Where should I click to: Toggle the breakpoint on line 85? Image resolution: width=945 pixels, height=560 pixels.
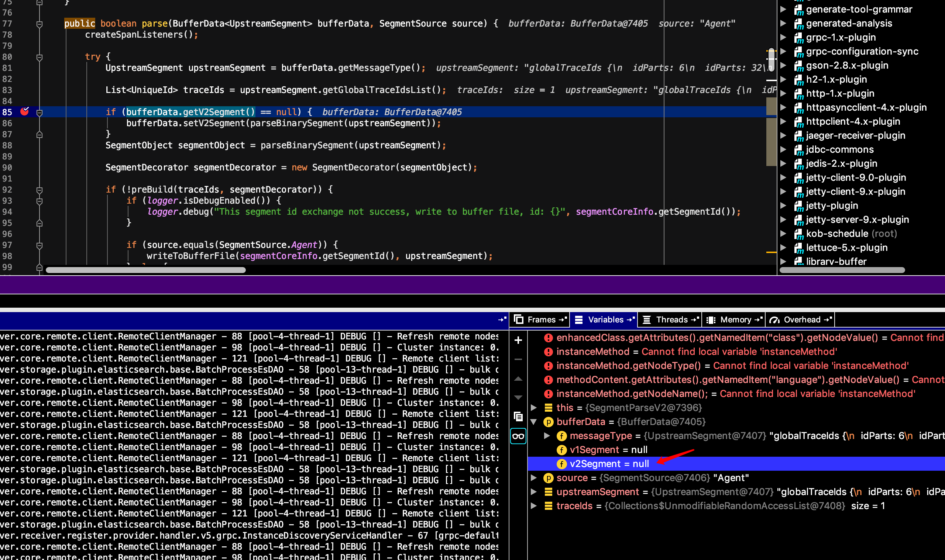click(x=24, y=112)
